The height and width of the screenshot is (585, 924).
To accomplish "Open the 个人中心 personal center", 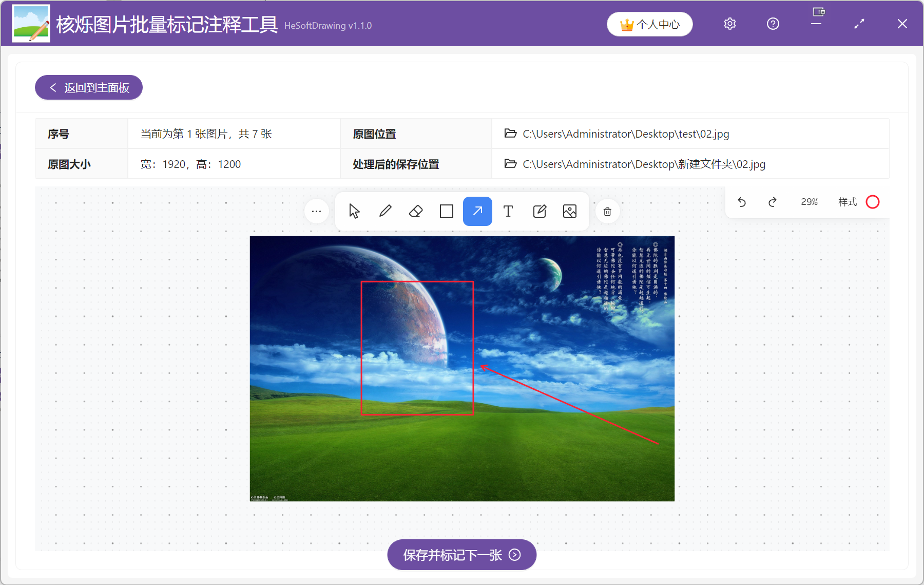I will (649, 24).
